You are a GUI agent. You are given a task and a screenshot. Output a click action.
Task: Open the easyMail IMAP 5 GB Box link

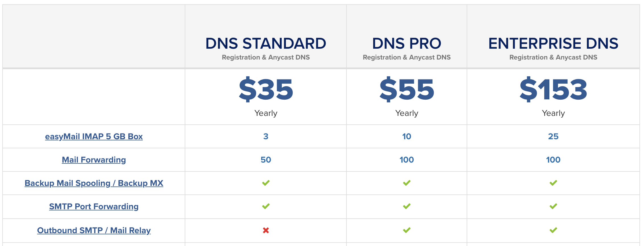(94, 136)
